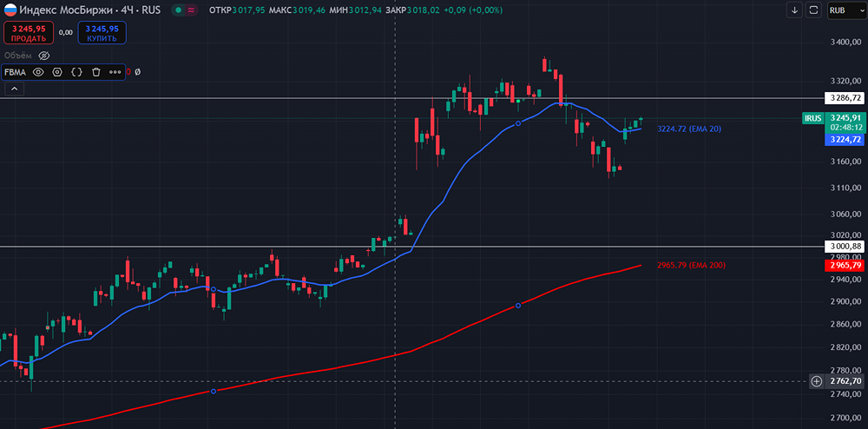Click the green IRUS symbol label
Image resolution: width=868 pixels, height=429 pixels.
812,117
